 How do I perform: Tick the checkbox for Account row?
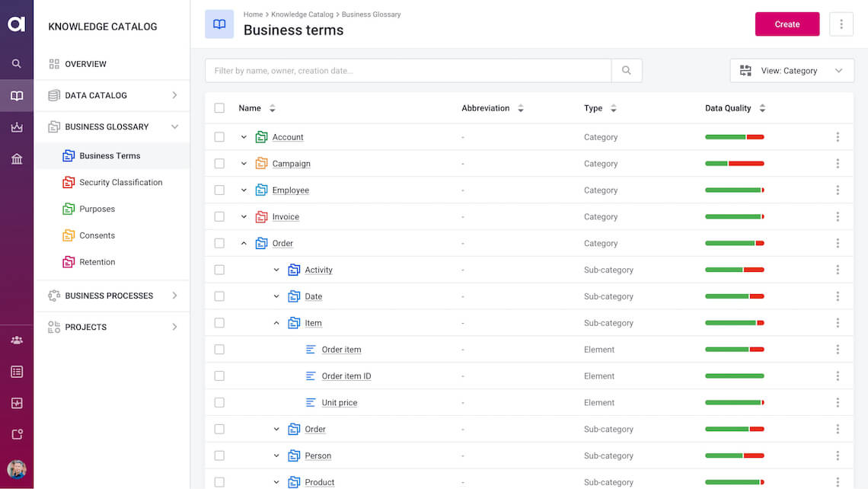(219, 137)
